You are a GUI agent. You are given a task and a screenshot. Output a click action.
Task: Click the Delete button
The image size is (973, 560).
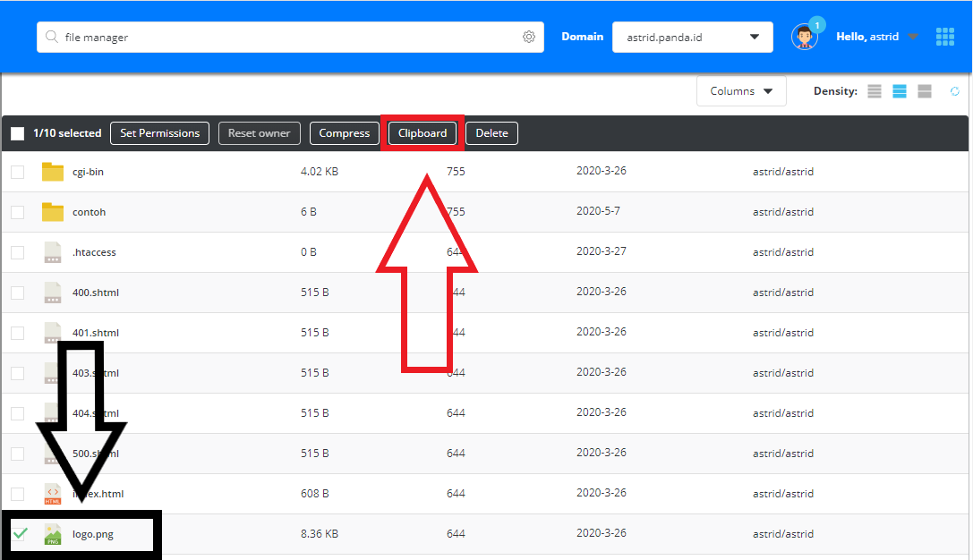tap(491, 132)
